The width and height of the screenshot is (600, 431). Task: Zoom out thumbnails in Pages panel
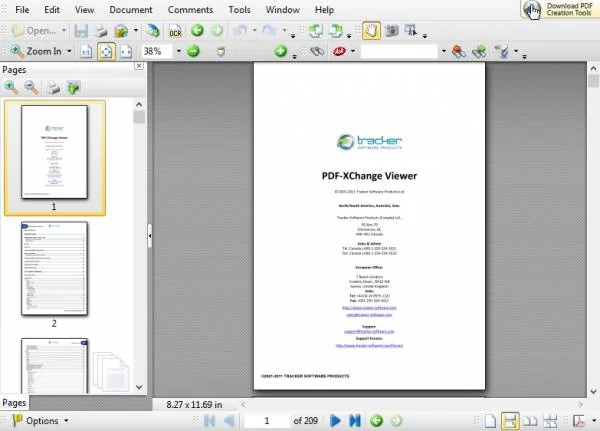[x=31, y=88]
